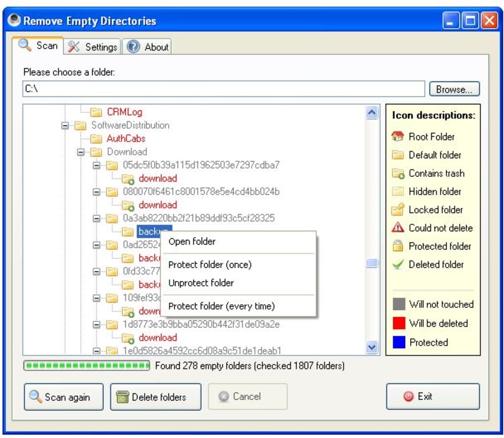This screenshot has width=504, height=438.
Task: Click the AuthCabs folder icon
Action: coord(96,139)
